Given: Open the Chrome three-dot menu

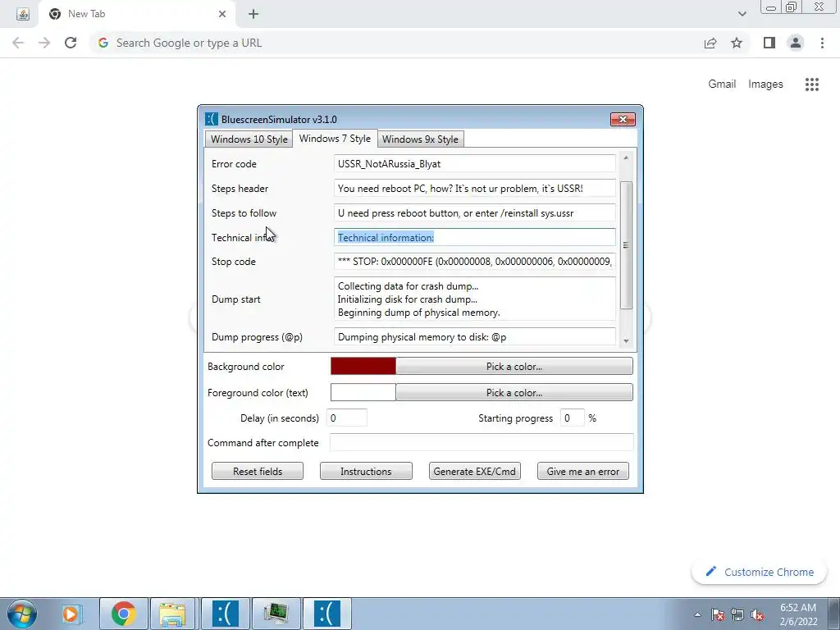Looking at the screenshot, I should [x=822, y=43].
